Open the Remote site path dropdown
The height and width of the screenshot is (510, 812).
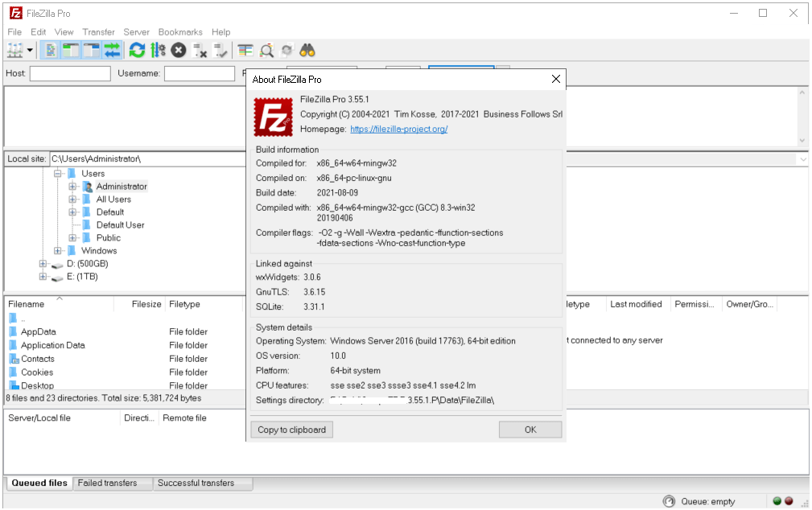(x=802, y=159)
